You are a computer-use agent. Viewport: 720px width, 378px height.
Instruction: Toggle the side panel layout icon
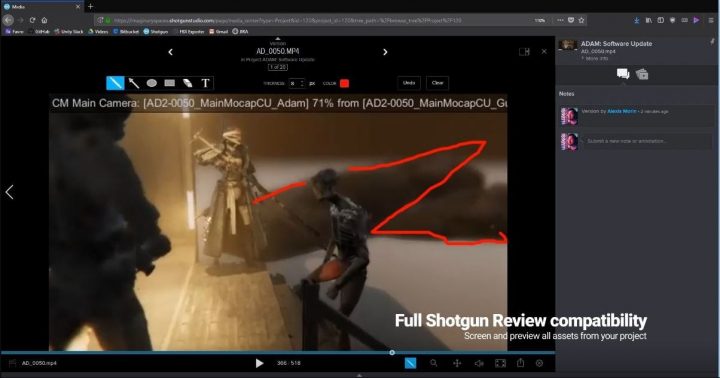[x=524, y=52]
